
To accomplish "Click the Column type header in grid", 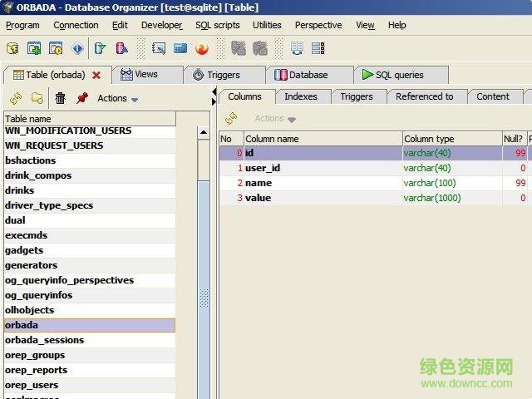I will pyautogui.click(x=452, y=139).
